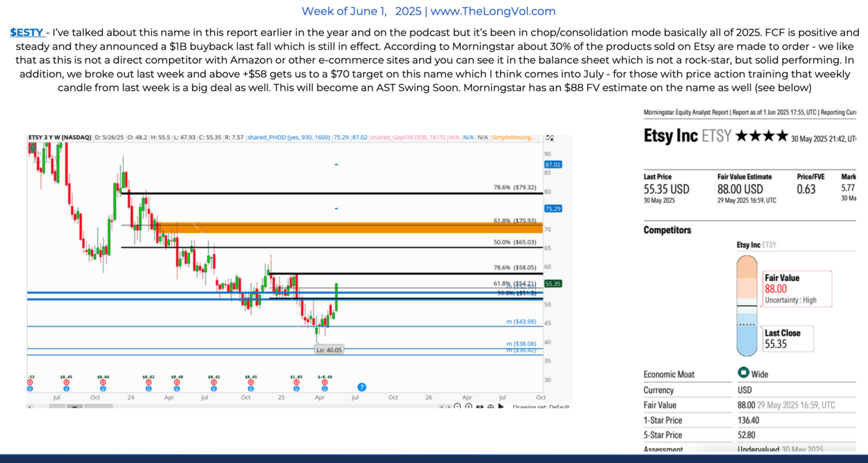The height and width of the screenshot is (463, 868).
Task: Click the chart horizontal scrollbar thumb
Action: pos(74,407)
